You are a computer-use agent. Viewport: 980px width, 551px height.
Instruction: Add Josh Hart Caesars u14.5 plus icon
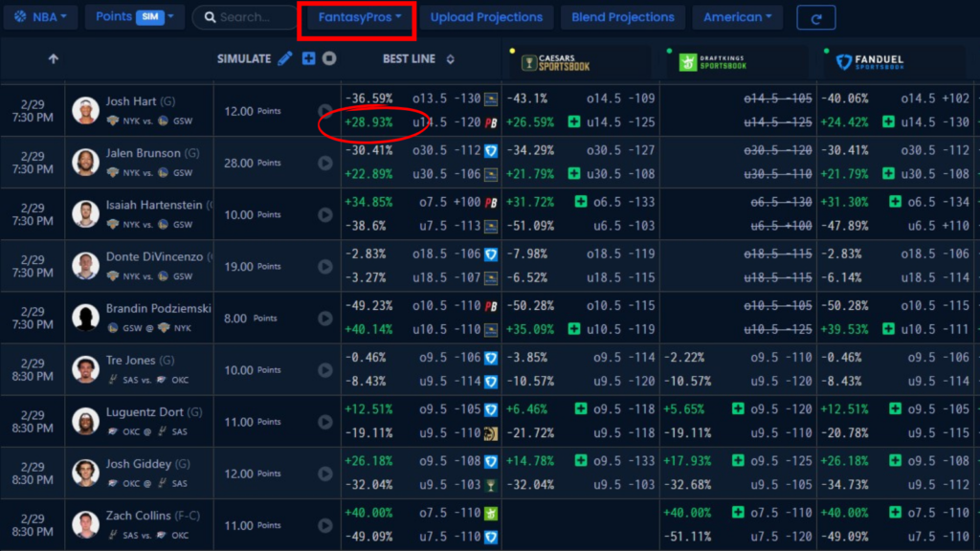tap(574, 121)
